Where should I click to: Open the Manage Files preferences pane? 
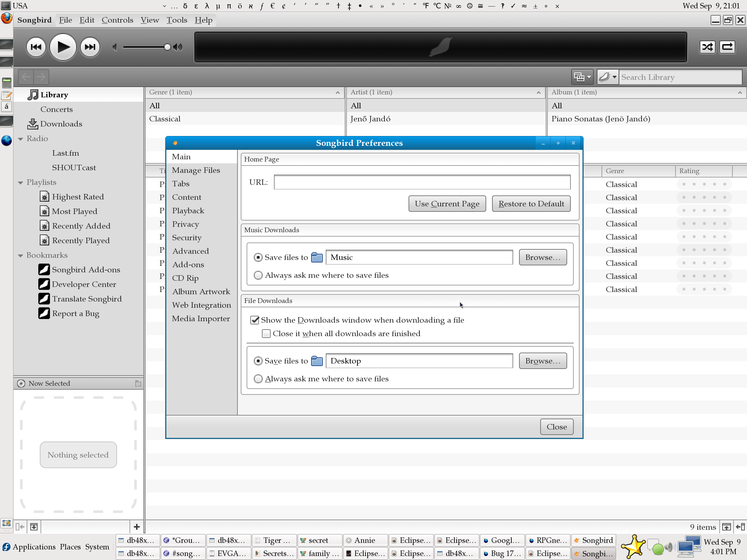point(201,170)
